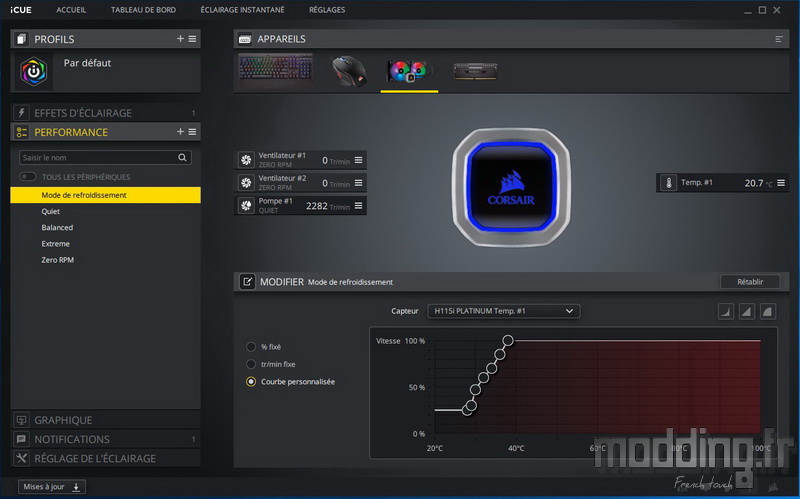Click the iCUE logo
800x499 pixels.
pyautogui.click(x=21, y=10)
